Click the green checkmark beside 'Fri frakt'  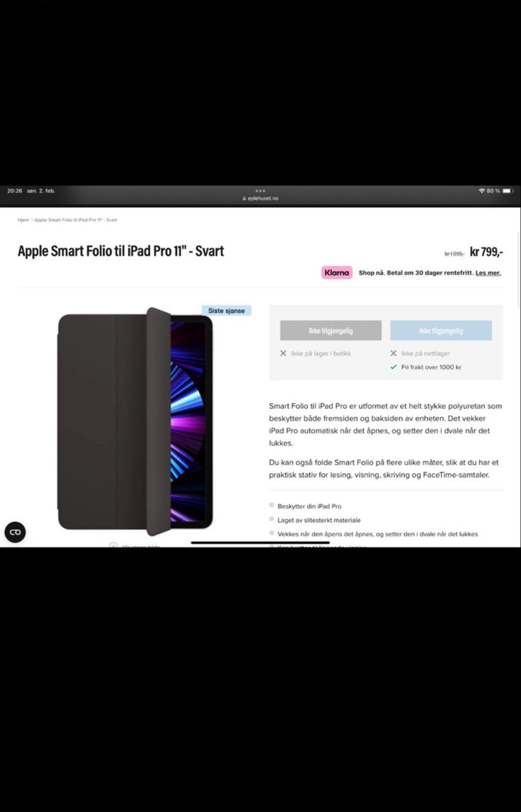pyautogui.click(x=393, y=367)
